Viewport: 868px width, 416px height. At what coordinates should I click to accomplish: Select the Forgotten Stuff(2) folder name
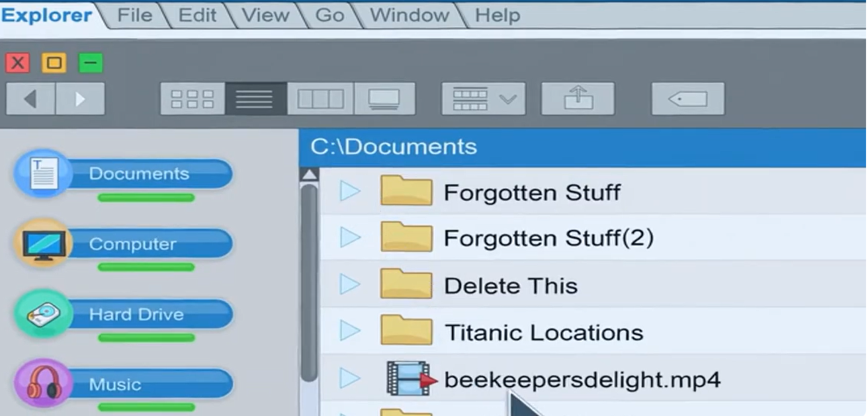click(549, 239)
